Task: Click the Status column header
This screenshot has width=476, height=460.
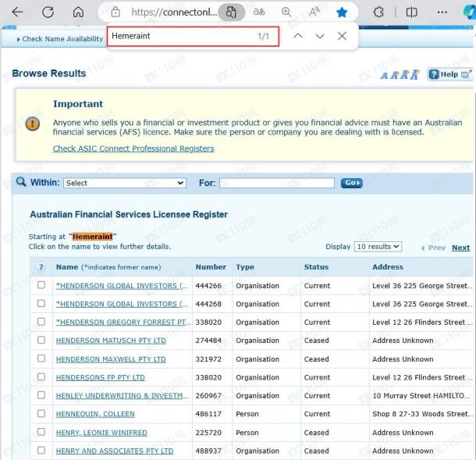Action: point(316,267)
